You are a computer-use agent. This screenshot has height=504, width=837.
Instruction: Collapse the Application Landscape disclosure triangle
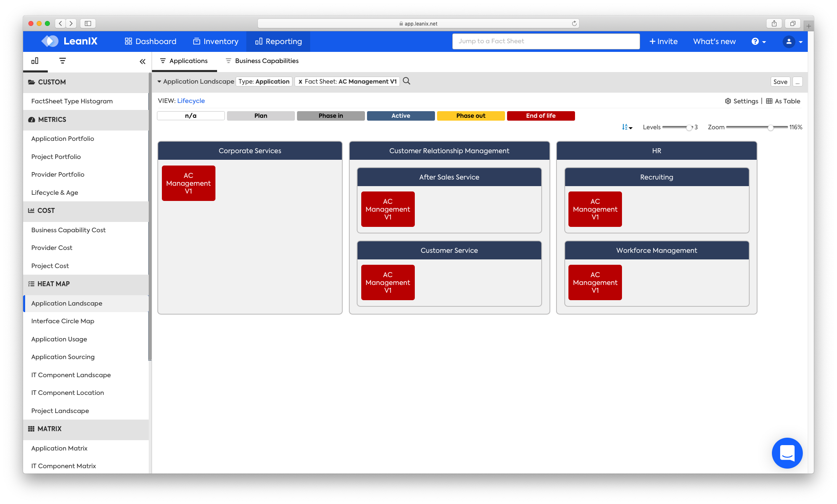(159, 82)
